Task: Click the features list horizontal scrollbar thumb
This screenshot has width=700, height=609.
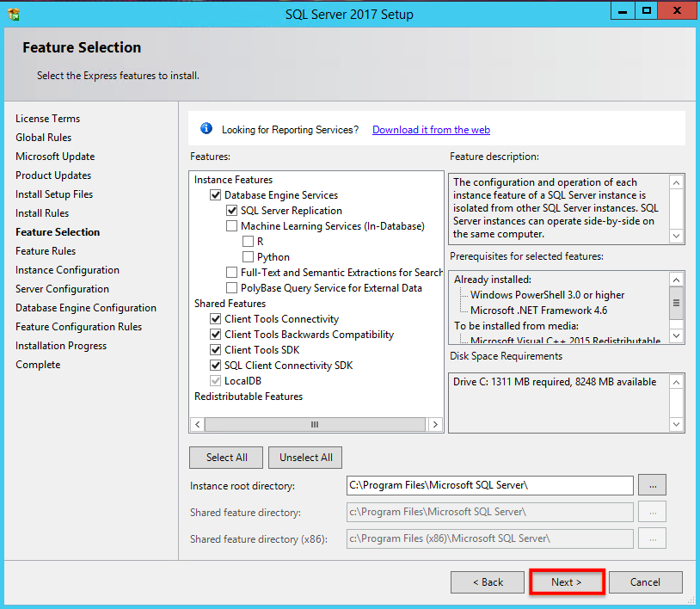Action: [315, 425]
